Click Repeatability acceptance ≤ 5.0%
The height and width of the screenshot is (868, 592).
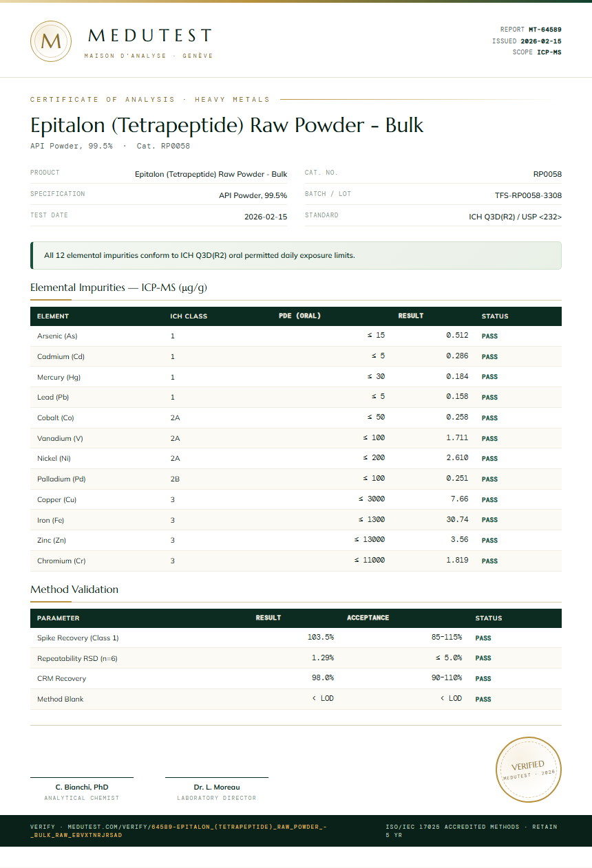[x=448, y=658]
